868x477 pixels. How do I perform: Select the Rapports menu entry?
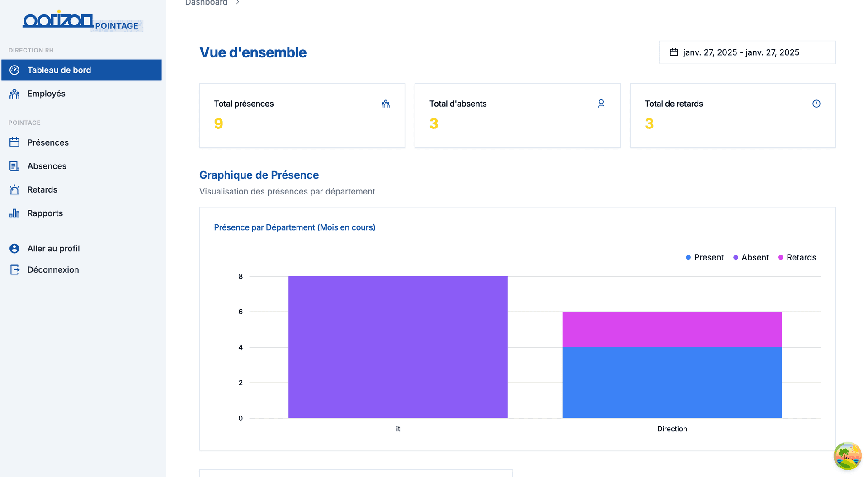tap(45, 213)
